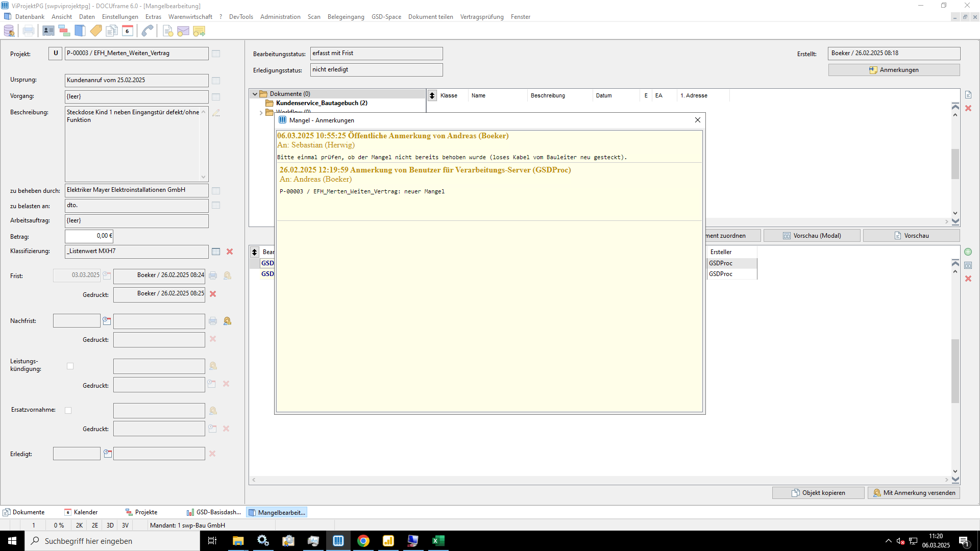
Task: Click the Vorschau (Modal) button
Action: point(812,236)
